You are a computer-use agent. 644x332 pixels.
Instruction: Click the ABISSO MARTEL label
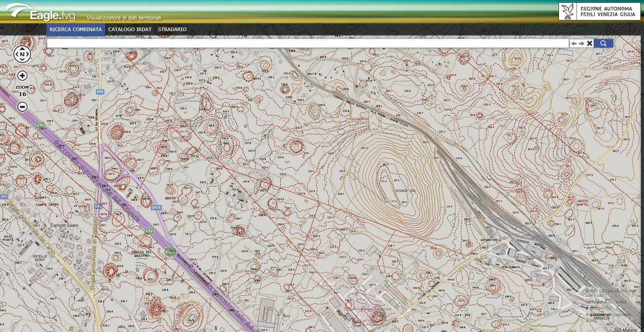(583, 203)
